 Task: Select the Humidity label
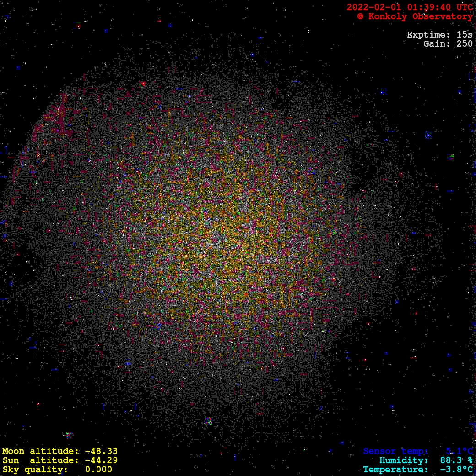(x=404, y=460)
